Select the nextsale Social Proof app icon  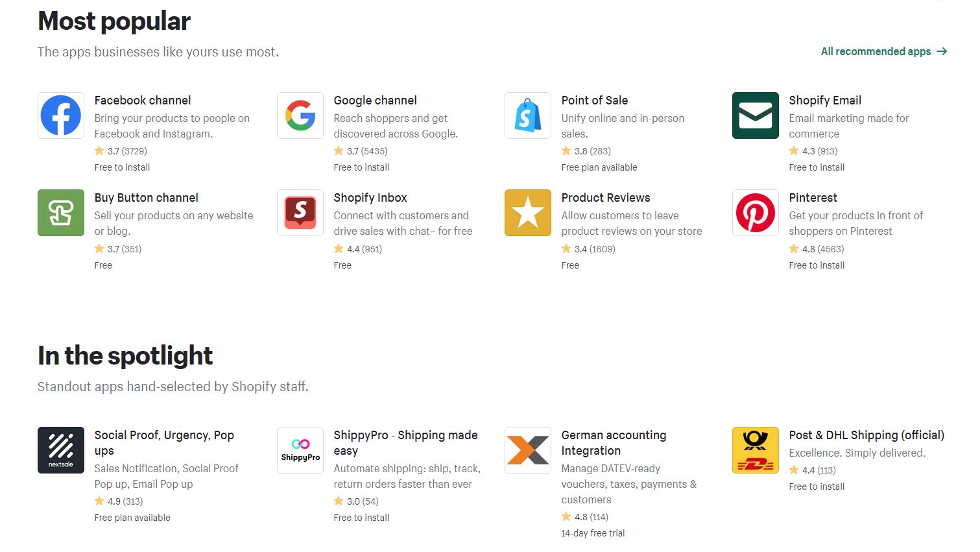tap(60, 450)
